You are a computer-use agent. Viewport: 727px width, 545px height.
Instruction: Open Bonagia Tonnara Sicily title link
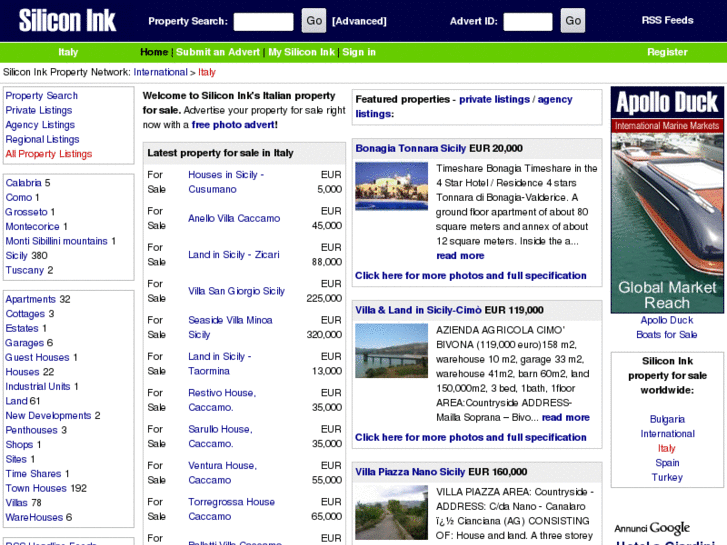pos(411,148)
